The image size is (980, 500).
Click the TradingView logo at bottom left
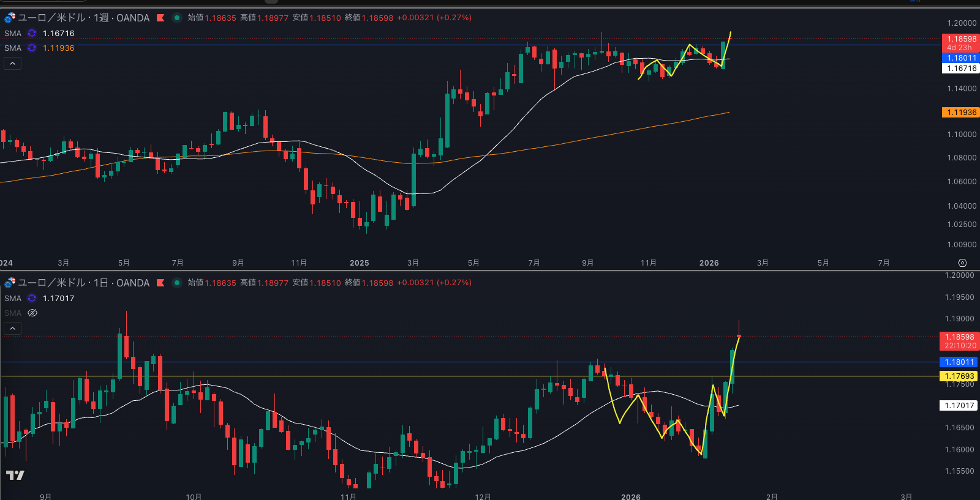(x=15, y=475)
